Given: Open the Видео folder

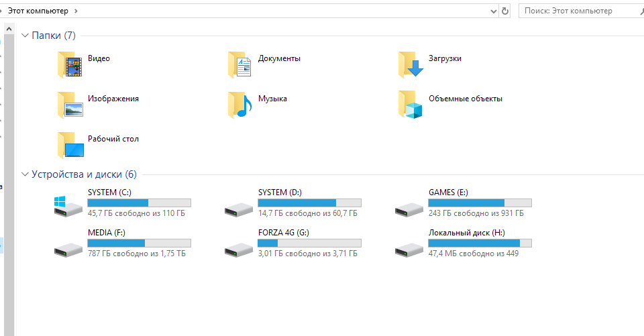Looking at the screenshot, I should pos(99,58).
